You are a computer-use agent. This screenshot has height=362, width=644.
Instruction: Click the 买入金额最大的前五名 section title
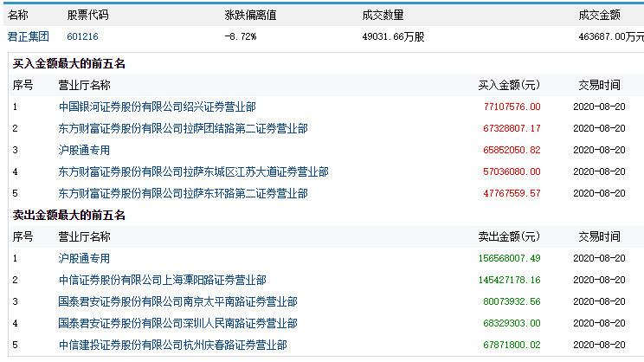tap(68, 64)
